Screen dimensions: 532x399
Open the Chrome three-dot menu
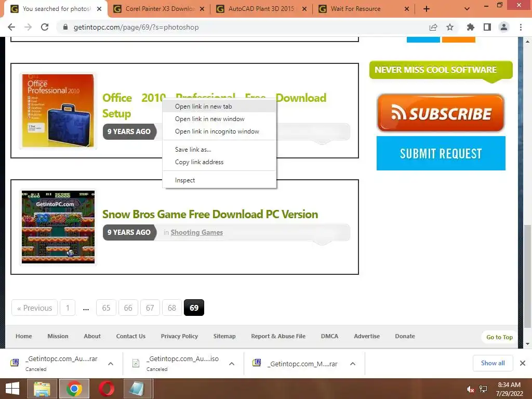point(521,27)
